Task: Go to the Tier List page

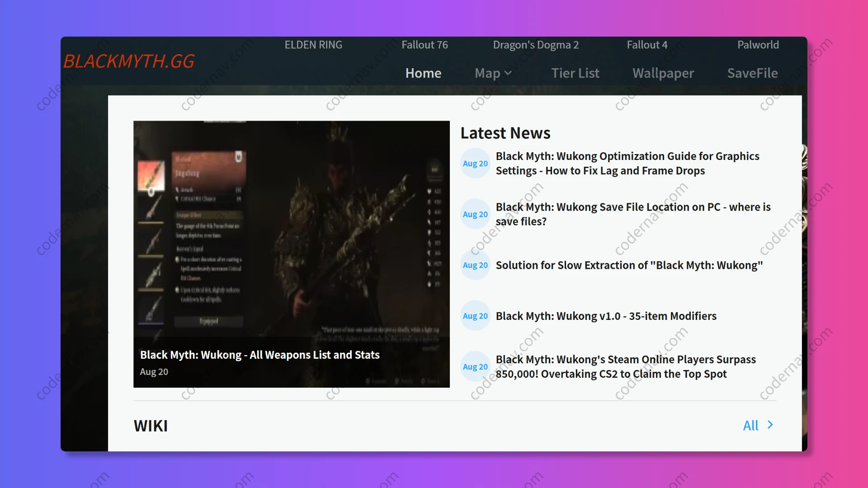Action: (x=575, y=73)
